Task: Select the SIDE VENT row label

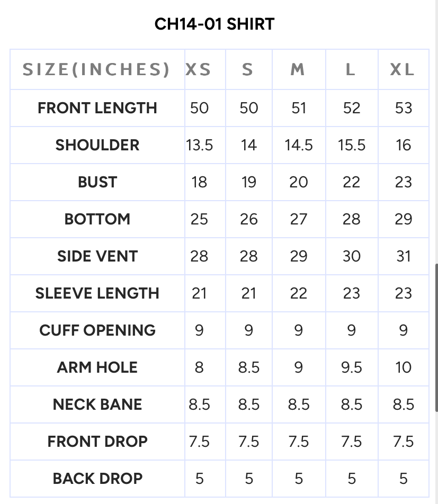Action: [97, 256]
